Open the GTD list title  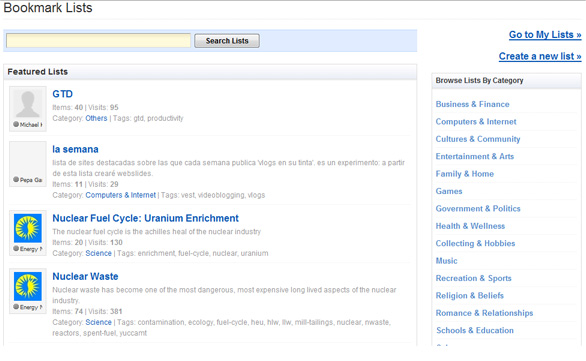[62, 94]
